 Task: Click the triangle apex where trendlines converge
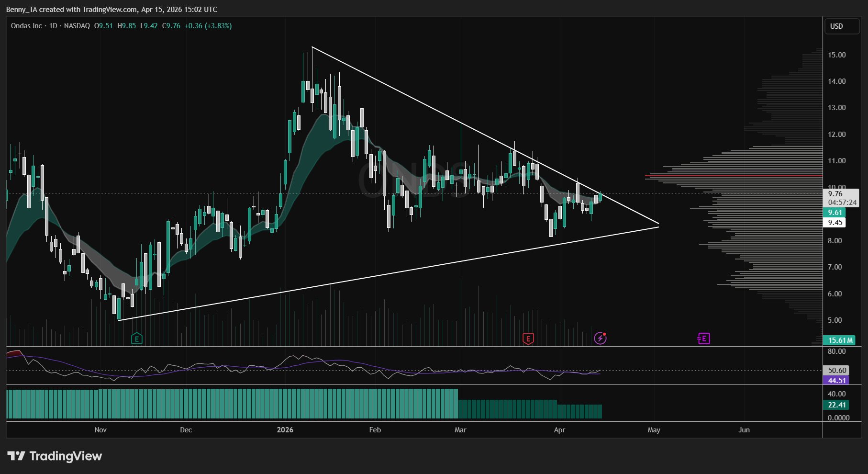(x=659, y=224)
